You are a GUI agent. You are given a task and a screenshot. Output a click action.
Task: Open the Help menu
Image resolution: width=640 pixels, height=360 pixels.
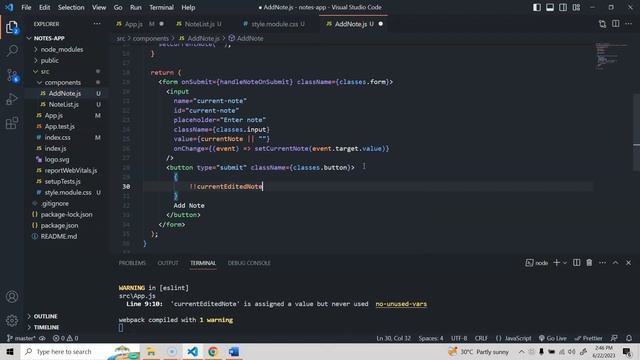pyautogui.click(x=188, y=7)
